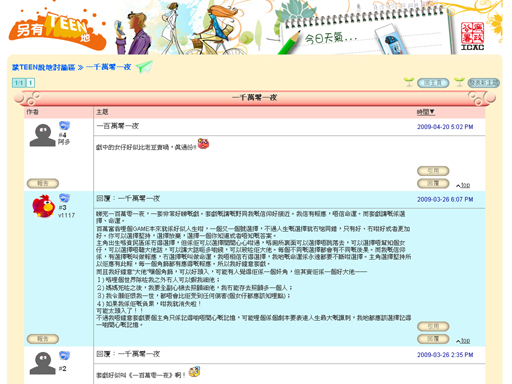Click the 回覆 reply button on post #3
512x384 pixels.
pos(433,339)
